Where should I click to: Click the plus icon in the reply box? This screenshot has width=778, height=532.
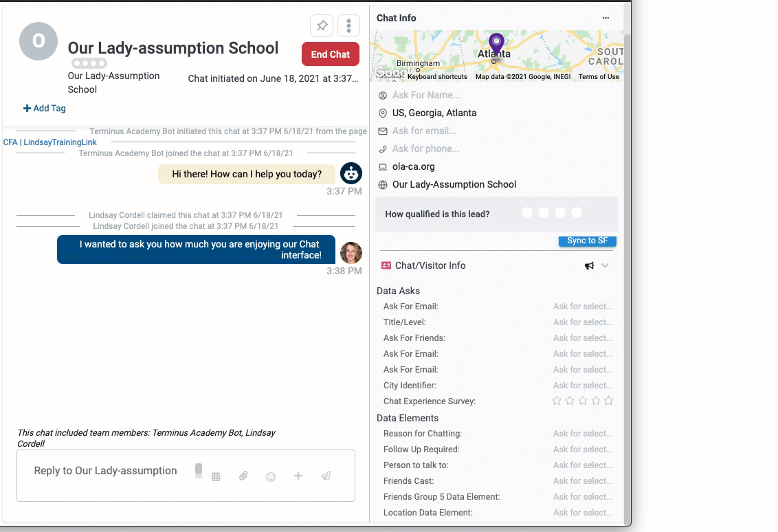[x=298, y=476]
